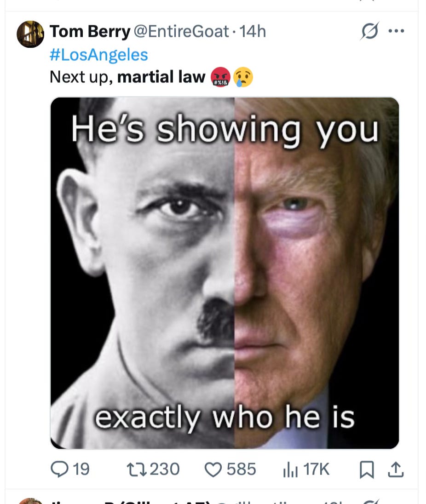
Task: View post analytics bar chart icon
Action: coord(290,470)
